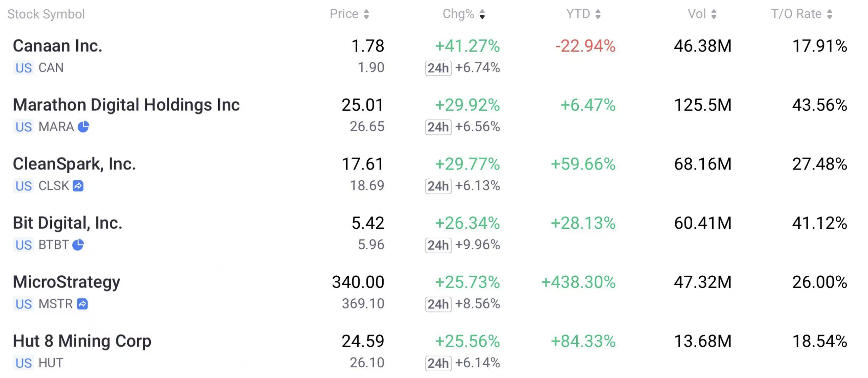This screenshot has width=868, height=378.
Task: Click the pie chart icon next to MARA
Action: [83, 126]
